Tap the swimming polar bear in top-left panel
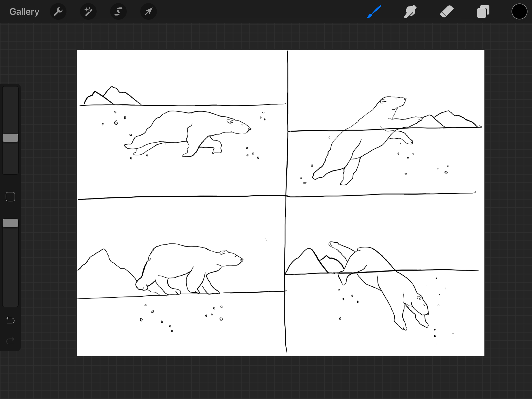Image resolution: width=532 pixels, height=399 pixels. click(188, 134)
